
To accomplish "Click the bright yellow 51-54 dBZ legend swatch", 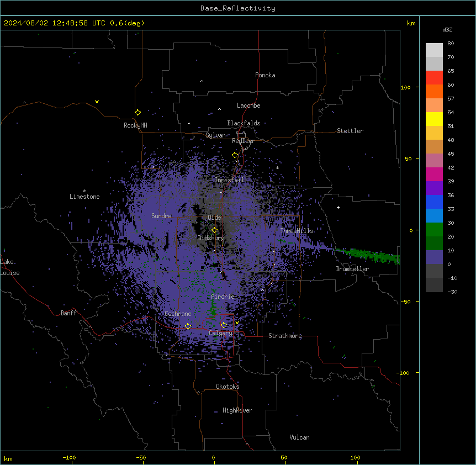I will pos(434,119).
